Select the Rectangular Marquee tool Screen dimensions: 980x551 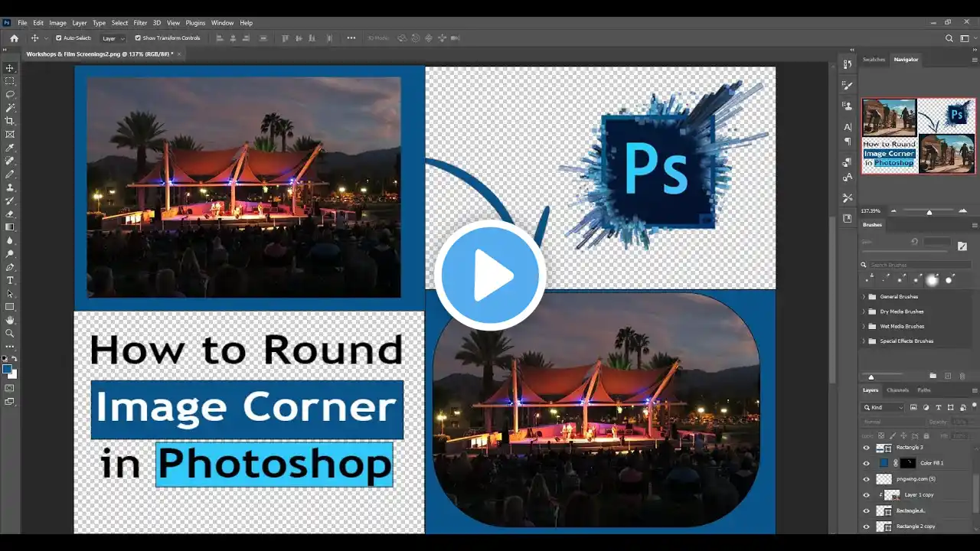[x=10, y=81]
